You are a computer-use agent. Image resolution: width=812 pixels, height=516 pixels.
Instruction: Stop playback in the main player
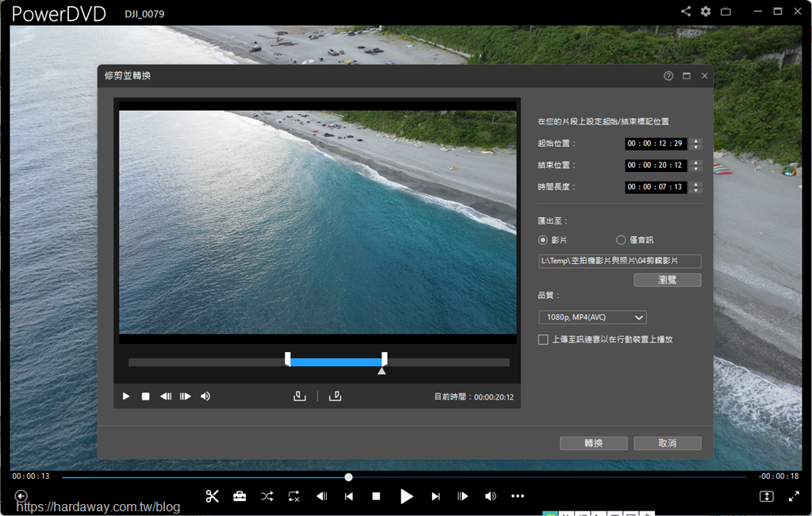point(377,496)
